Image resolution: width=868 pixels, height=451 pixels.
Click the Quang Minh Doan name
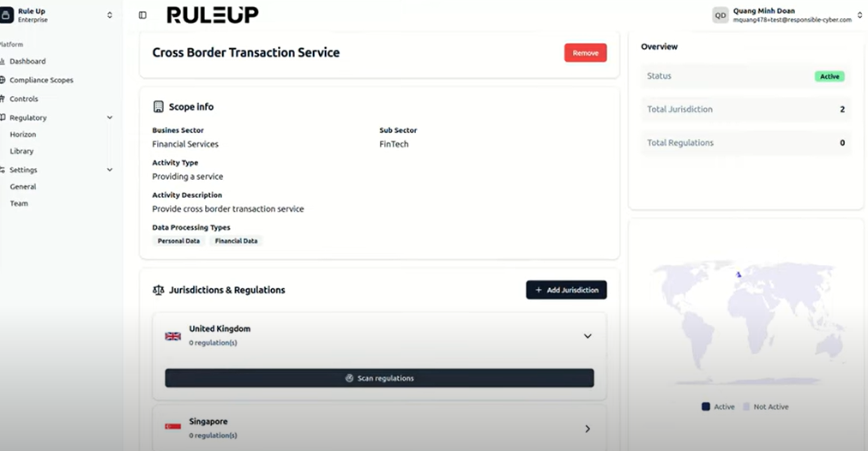pyautogui.click(x=764, y=10)
